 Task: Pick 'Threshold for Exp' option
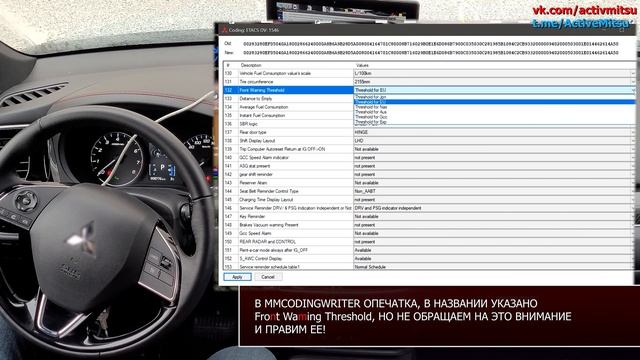point(494,122)
